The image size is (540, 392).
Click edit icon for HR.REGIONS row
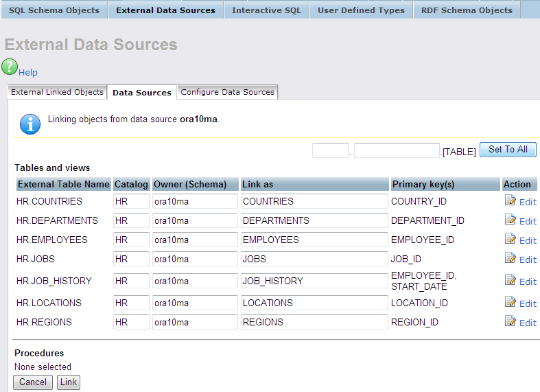click(x=510, y=322)
